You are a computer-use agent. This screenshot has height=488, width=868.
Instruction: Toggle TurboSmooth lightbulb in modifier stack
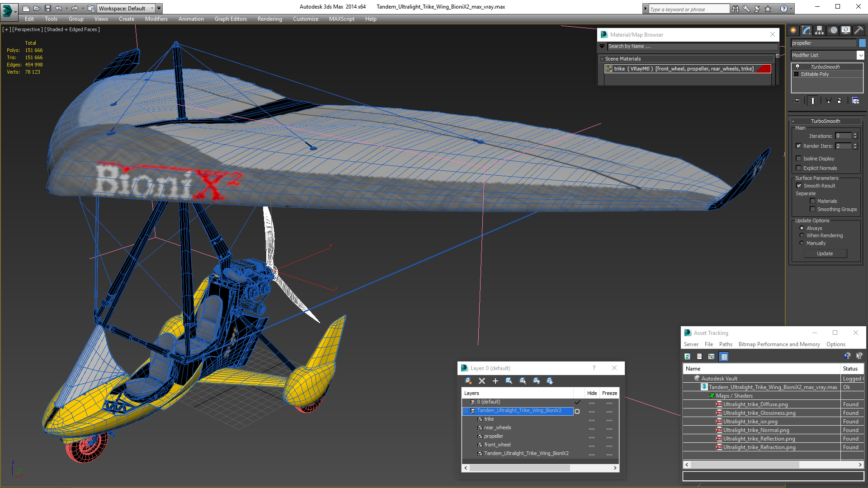(x=797, y=67)
